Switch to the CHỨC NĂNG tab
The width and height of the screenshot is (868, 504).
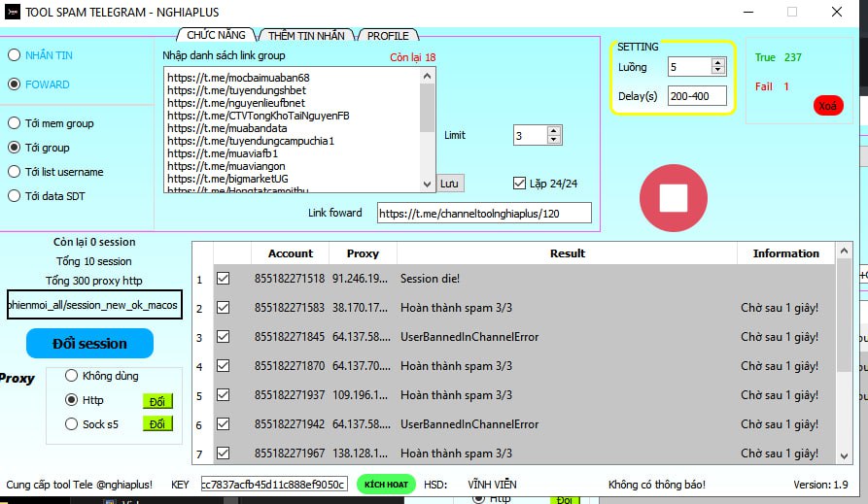tap(216, 35)
